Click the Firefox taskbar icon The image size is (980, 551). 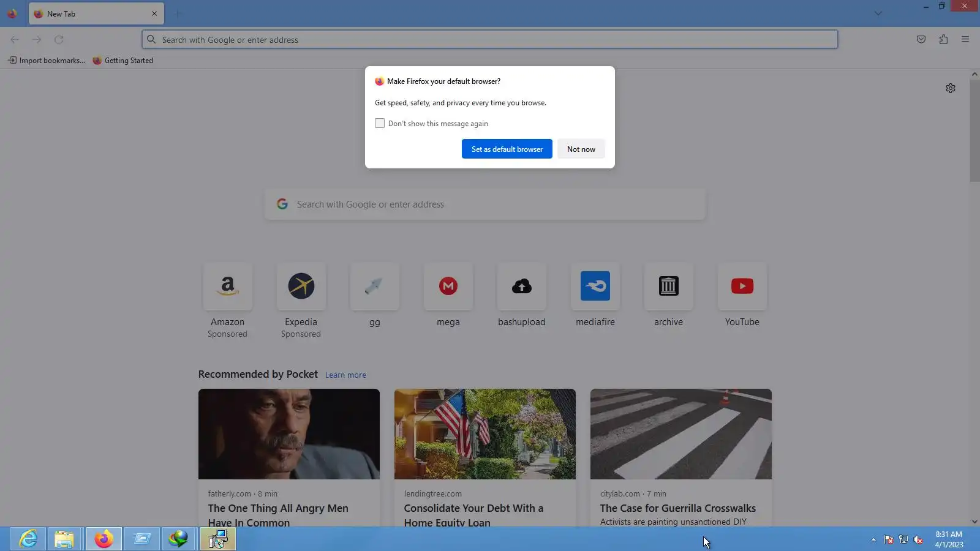(x=104, y=539)
